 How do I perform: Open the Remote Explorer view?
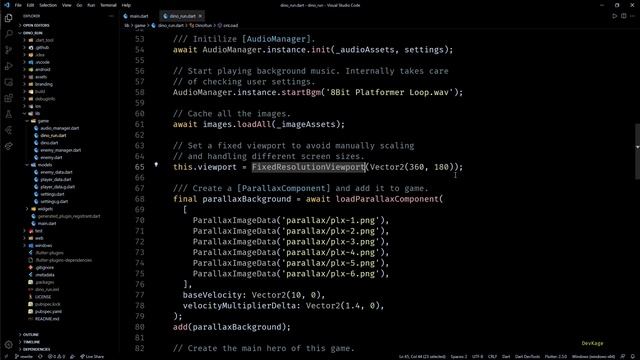click(9, 82)
